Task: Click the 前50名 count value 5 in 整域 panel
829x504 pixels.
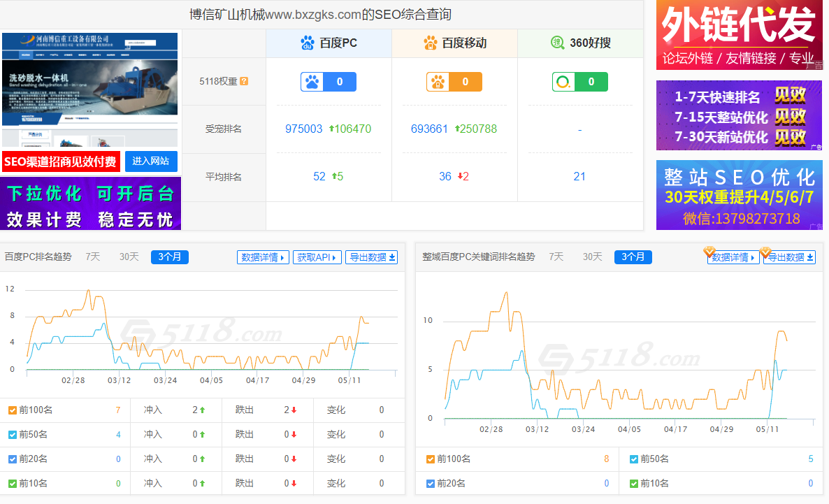Action: (x=811, y=459)
